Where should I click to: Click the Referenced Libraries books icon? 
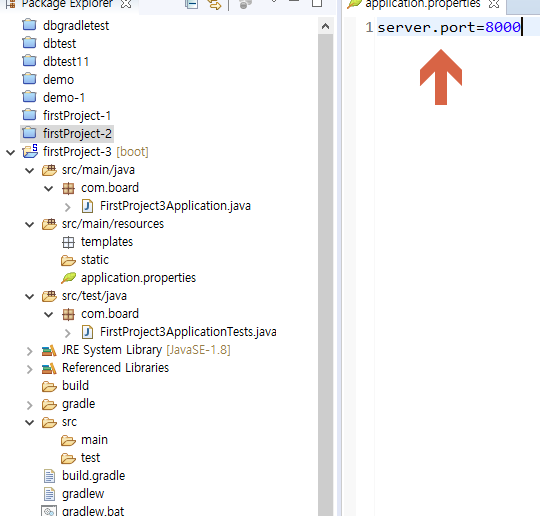[49, 368]
